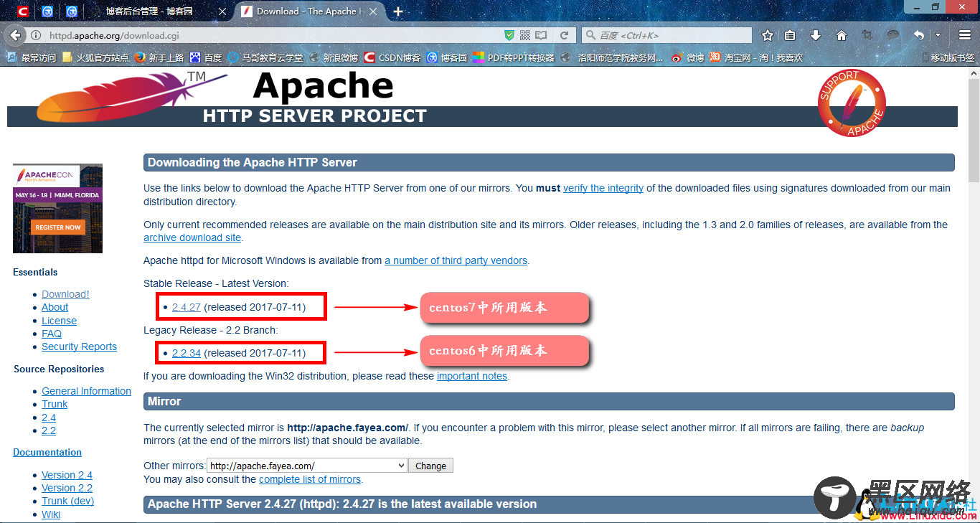Open 博客园 bookmark

tap(446, 57)
